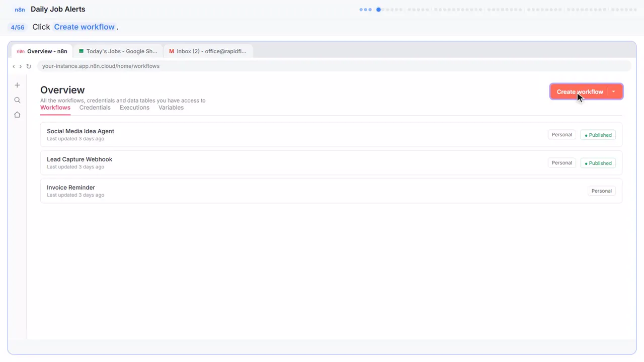Click the Published badge on Social Media Idea Agent

[x=598, y=135]
